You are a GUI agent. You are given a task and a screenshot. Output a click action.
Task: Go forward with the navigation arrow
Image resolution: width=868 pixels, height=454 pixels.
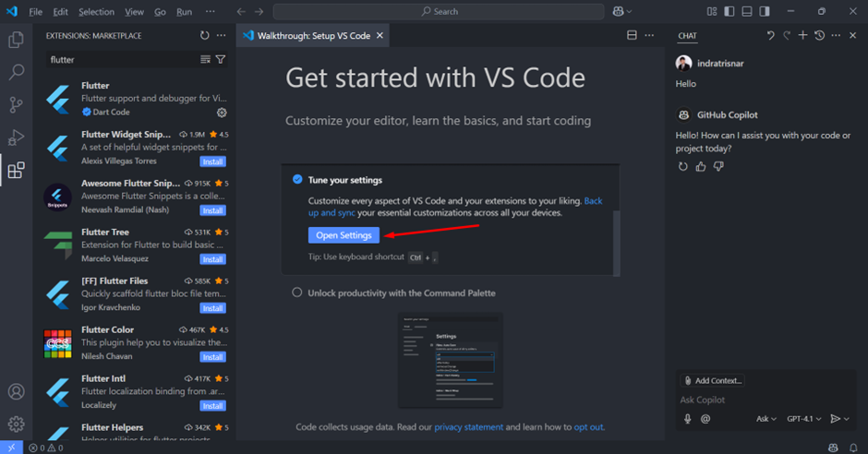[259, 12]
